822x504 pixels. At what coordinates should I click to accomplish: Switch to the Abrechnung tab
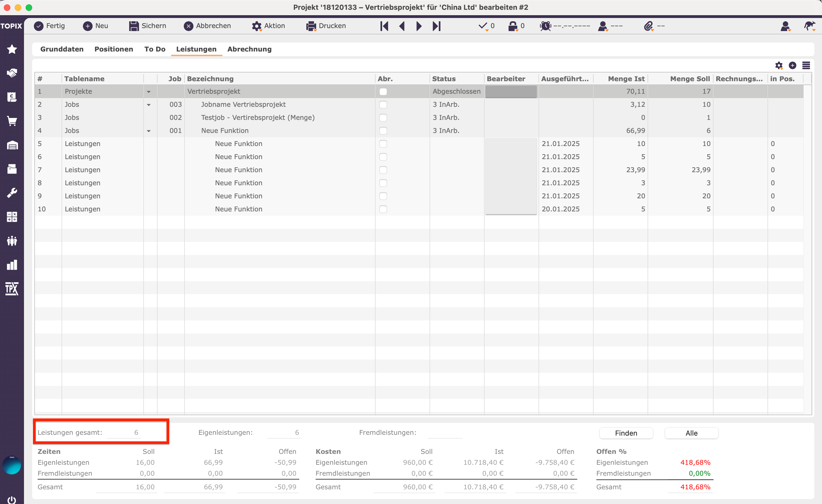pyautogui.click(x=250, y=49)
